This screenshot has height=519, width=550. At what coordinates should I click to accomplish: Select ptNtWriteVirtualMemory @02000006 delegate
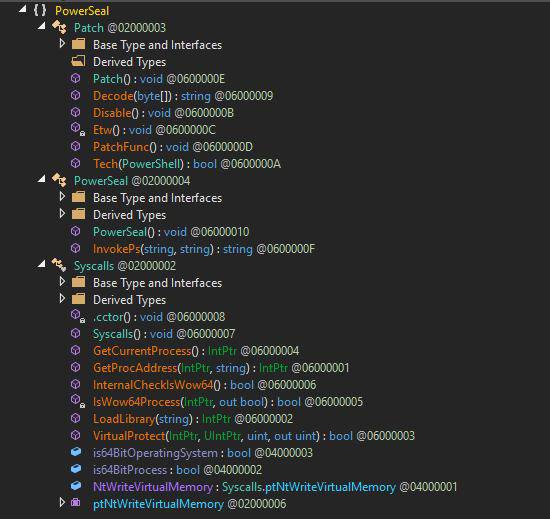(x=190, y=504)
